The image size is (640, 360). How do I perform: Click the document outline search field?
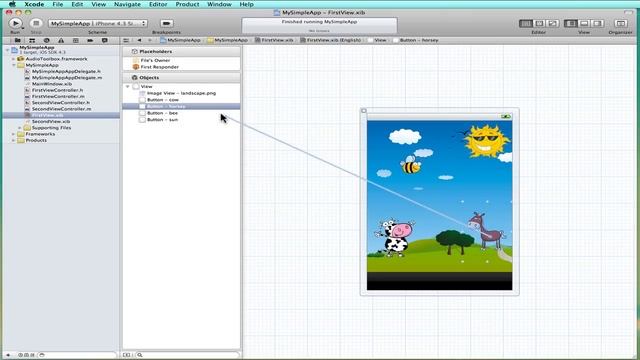[187, 355]
